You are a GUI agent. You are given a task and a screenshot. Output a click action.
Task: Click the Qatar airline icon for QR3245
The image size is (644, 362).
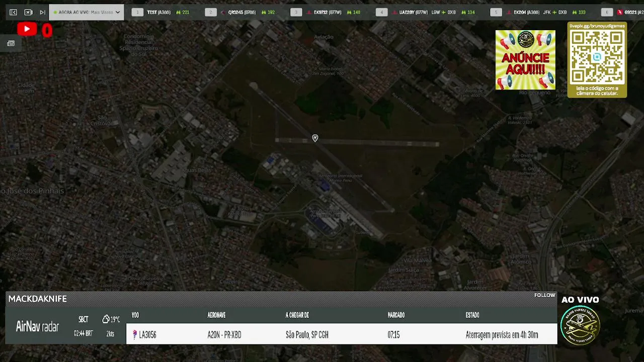tap(223, 12)
